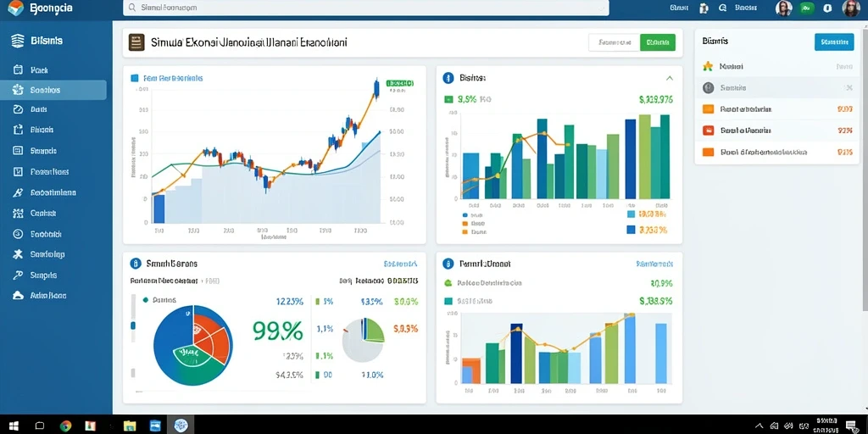Click the logo icon in top-left corner
This screenshot has width=868, height=434.
[x=15, y=8]
